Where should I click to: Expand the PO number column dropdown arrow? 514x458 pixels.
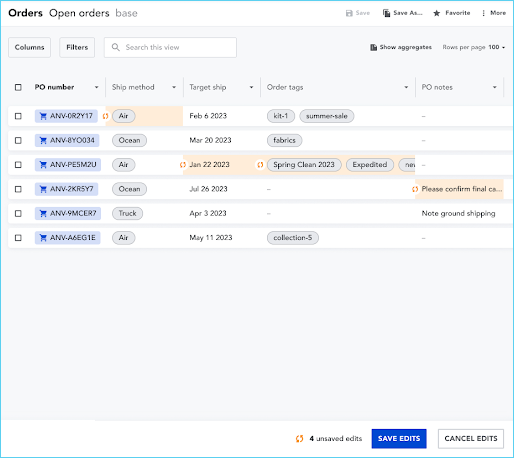(x=97, y=87)
